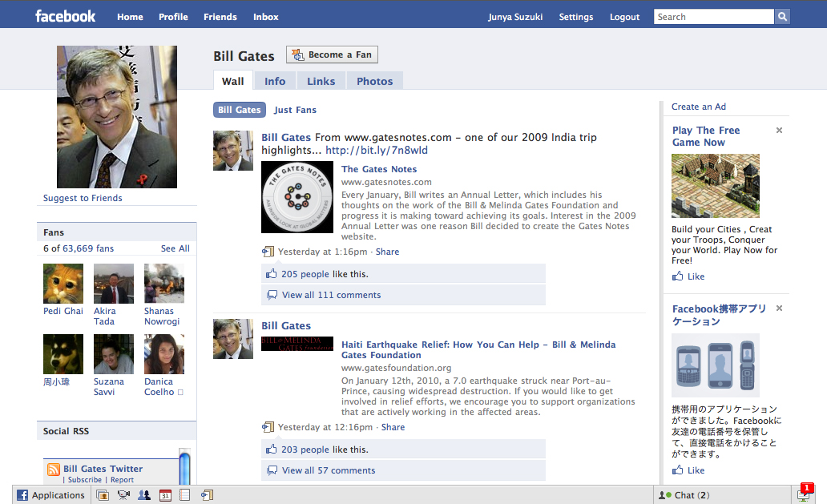The width and height of the screenshot is (827, 504).
Task: Select the Bill Gates wall filter
Action: pos(239,110)
